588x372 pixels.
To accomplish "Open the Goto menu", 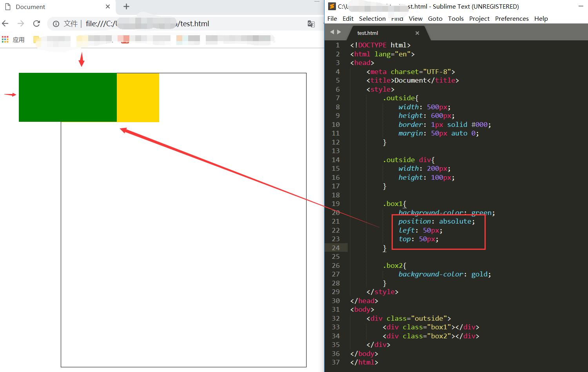I will [x=435, y=18].
